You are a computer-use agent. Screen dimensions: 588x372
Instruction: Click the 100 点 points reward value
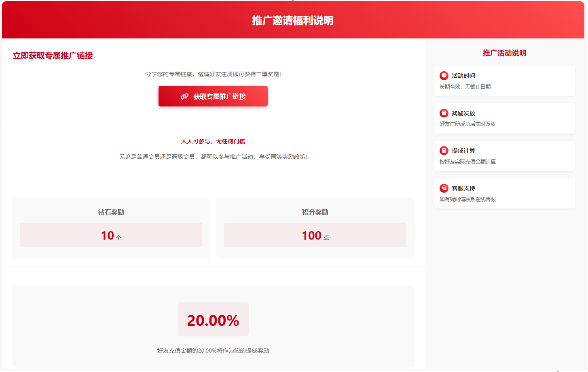(315, 235)
